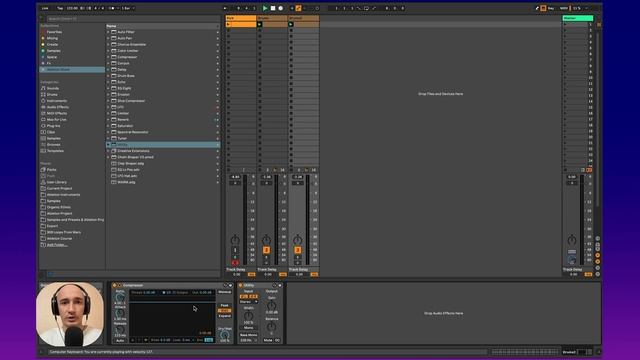The image size is (640, 360).
Task: Open the Current Project place
Action: point(59,189)
